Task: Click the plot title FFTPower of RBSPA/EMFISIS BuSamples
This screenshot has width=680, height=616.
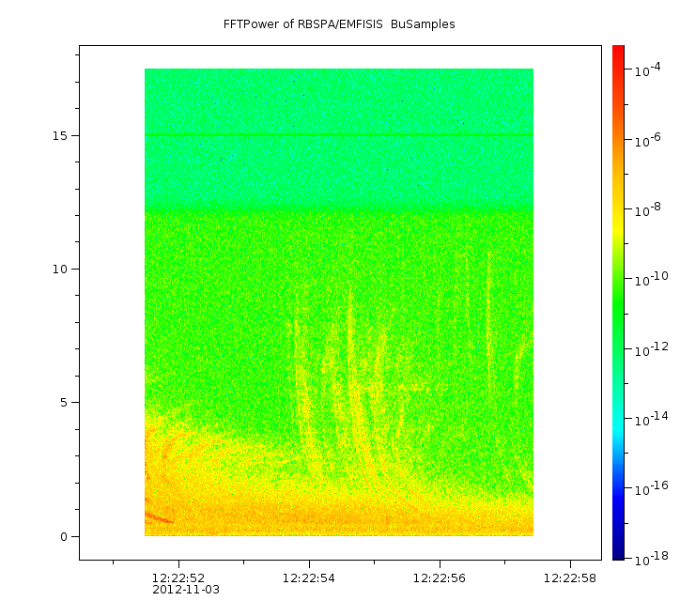Action: tap(339, 24)
